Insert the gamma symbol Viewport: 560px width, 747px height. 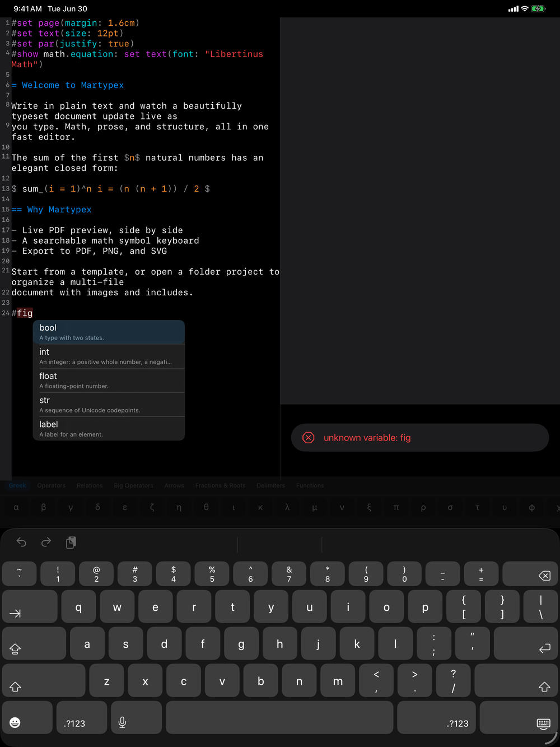click(71, 507)
